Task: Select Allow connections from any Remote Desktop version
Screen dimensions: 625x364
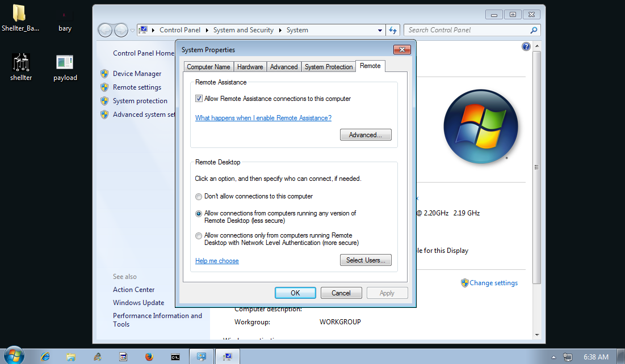Action: (199, 213)
